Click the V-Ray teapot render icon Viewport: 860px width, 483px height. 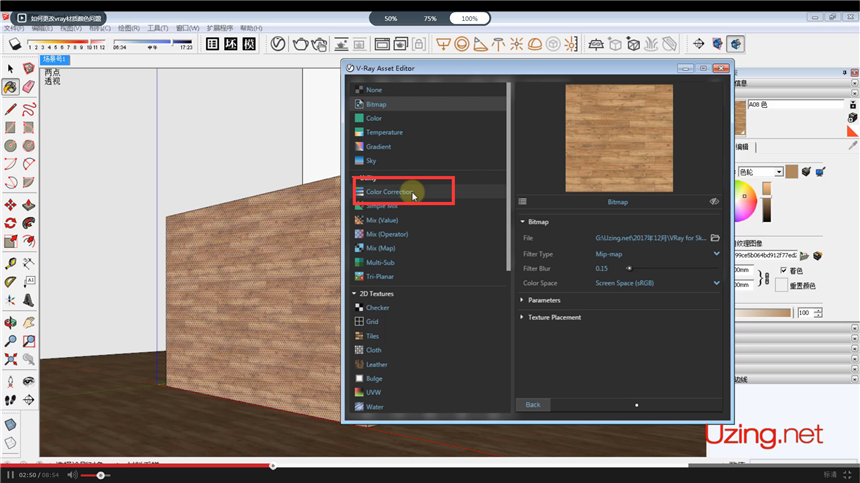point(299,44)
